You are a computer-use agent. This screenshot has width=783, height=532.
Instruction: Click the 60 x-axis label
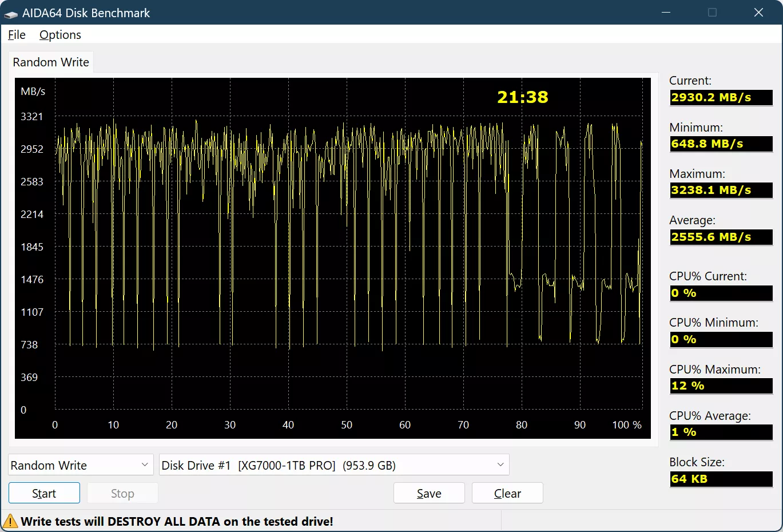point(405,425)
